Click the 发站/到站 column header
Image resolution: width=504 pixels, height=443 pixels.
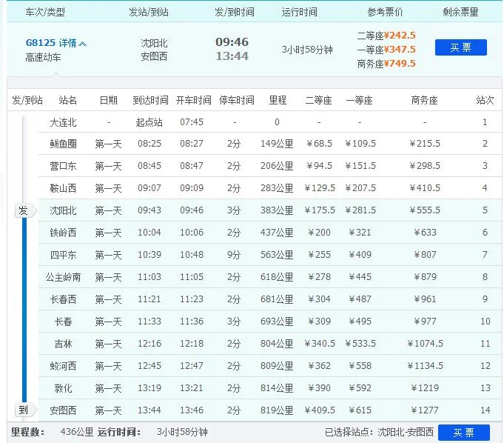click(149, 13)
